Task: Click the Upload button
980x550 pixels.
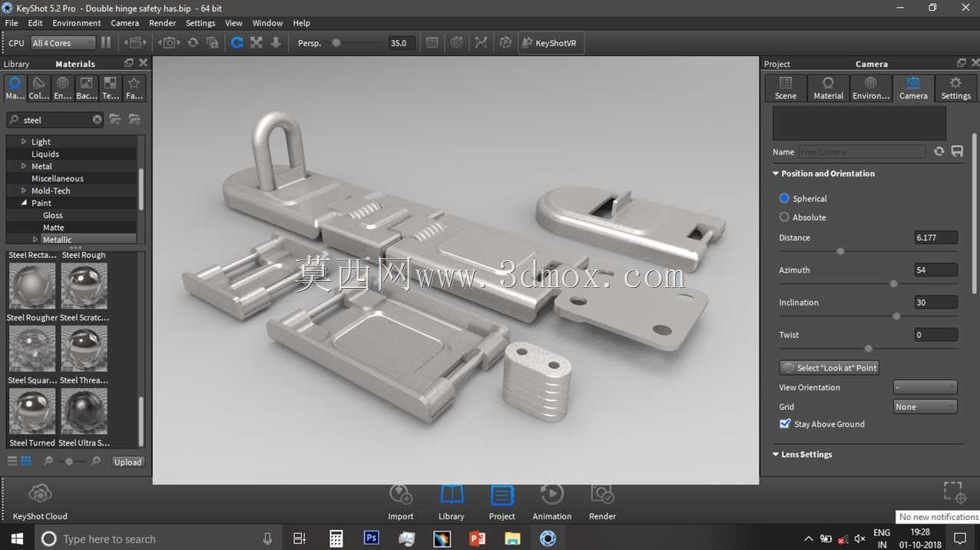Action: pyautogui.click(x=127, y=462)
